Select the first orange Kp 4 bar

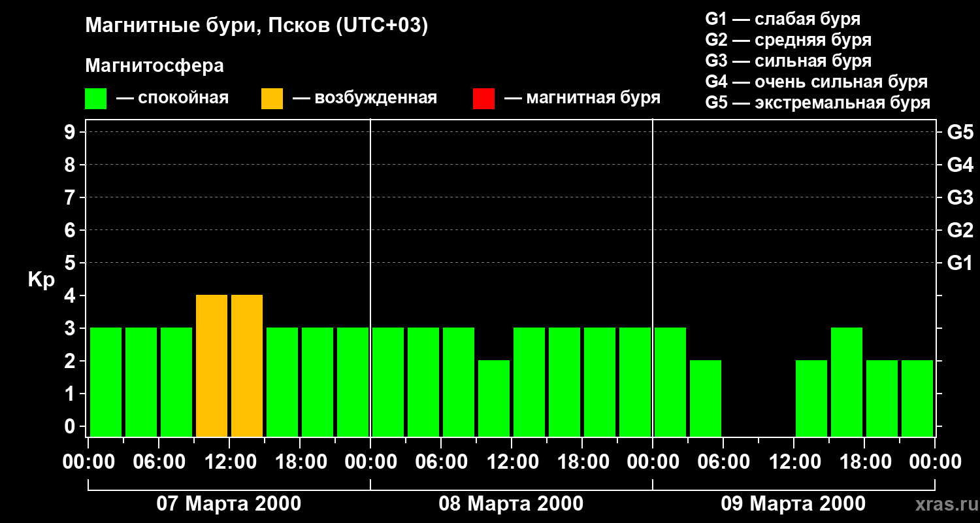coord(212,365)
